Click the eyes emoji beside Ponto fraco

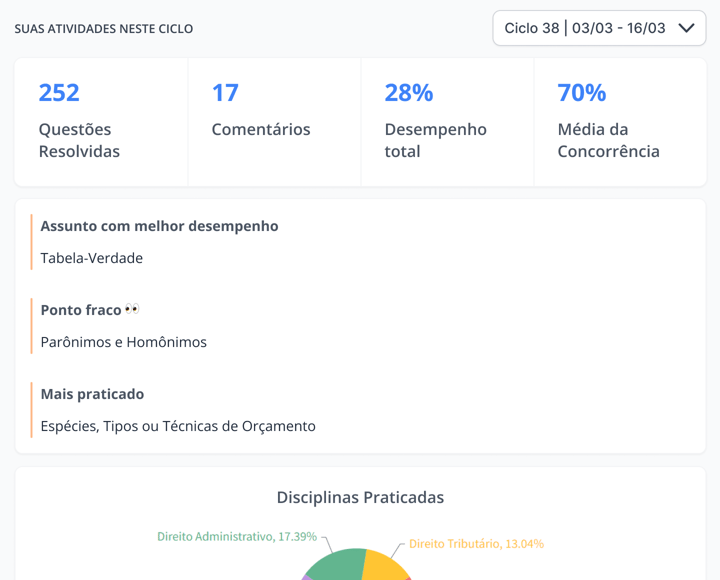[x=132, y=310]
